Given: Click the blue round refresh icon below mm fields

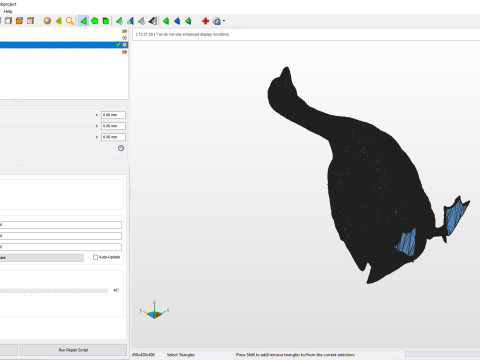Looking at the screenshot, I should (121, 148).
